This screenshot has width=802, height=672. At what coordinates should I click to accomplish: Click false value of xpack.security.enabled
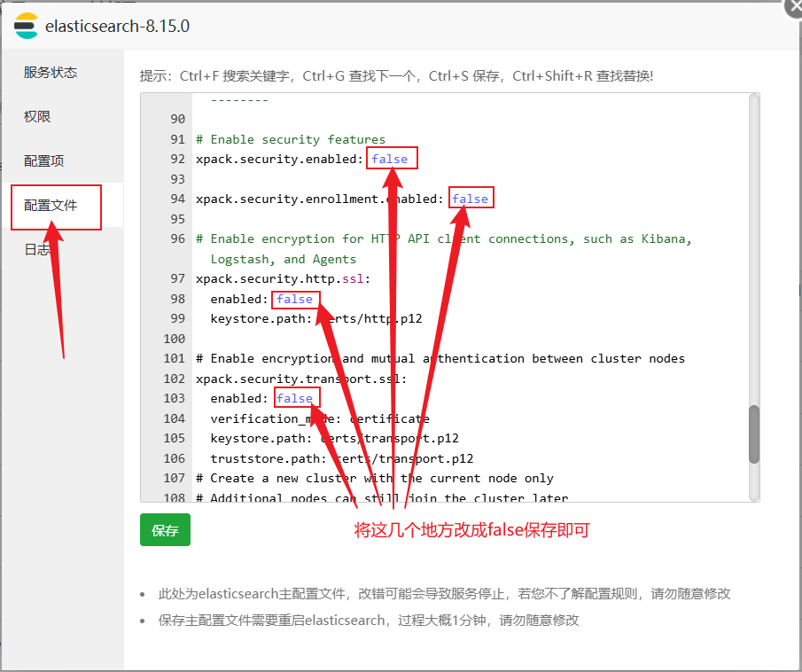coord(390,160)
